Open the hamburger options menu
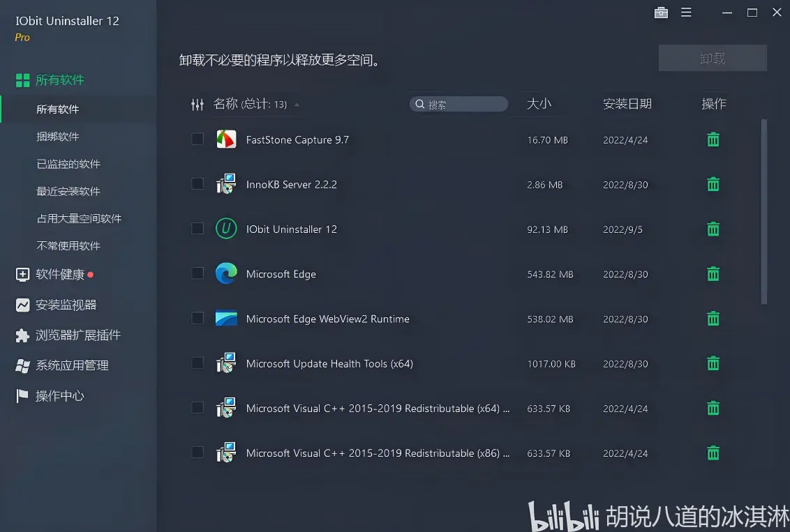The height and width of the screenshot is (532, 790). [686, 12]
